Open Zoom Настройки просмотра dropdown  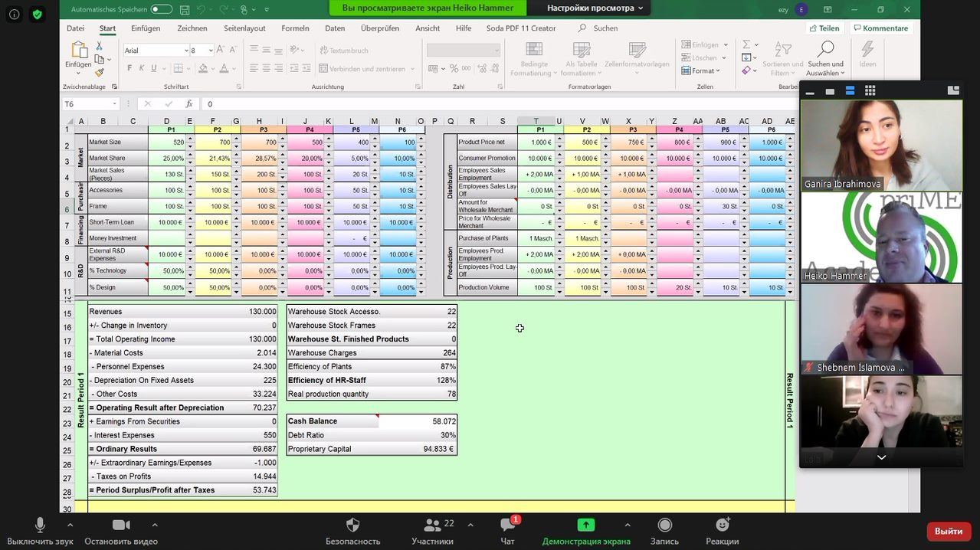[x=594, y=8]
